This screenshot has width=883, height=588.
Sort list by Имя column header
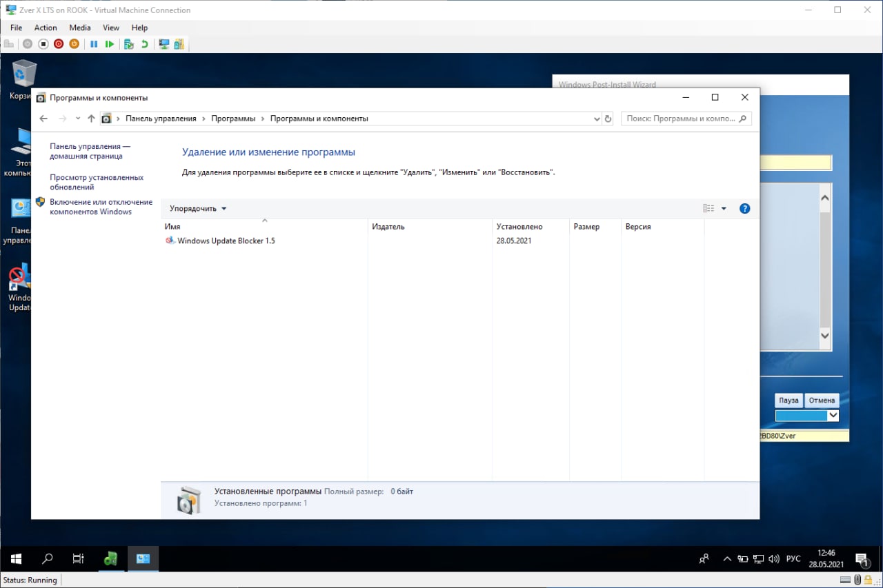pos(264,226)
